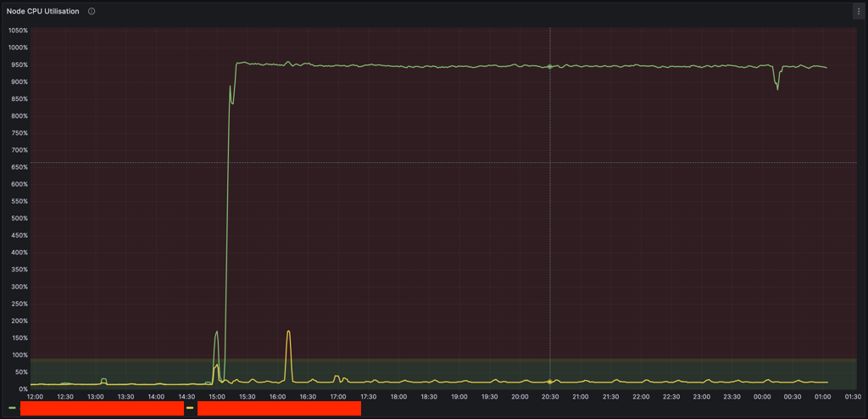Click the 21:00 time axis label
The image size is (868, 419).
coord(581,397)
